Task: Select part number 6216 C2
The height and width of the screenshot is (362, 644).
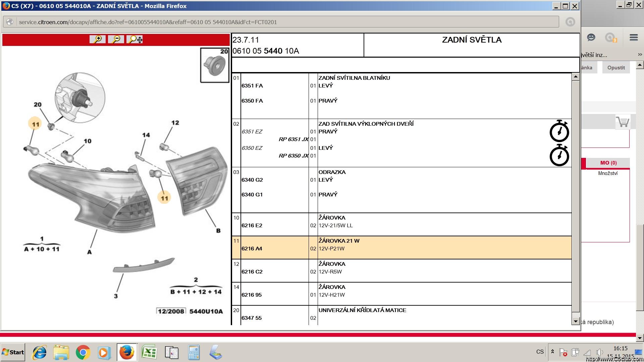Action: point(252,272)
